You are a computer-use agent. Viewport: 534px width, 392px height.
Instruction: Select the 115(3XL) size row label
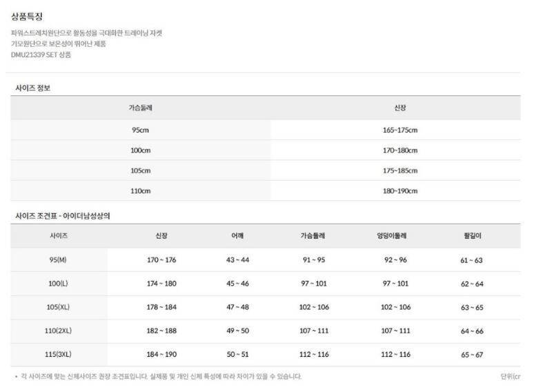click(58, 354)
